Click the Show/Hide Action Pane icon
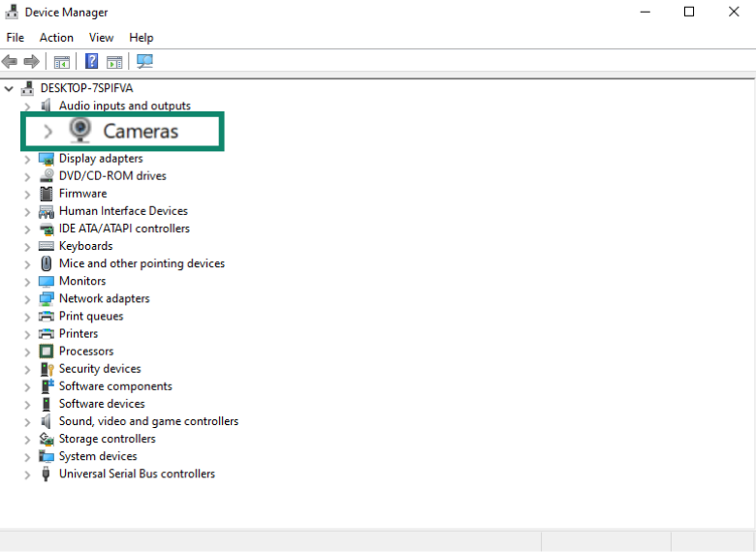This screenshot has width=756, height=552. click(114, 62)
